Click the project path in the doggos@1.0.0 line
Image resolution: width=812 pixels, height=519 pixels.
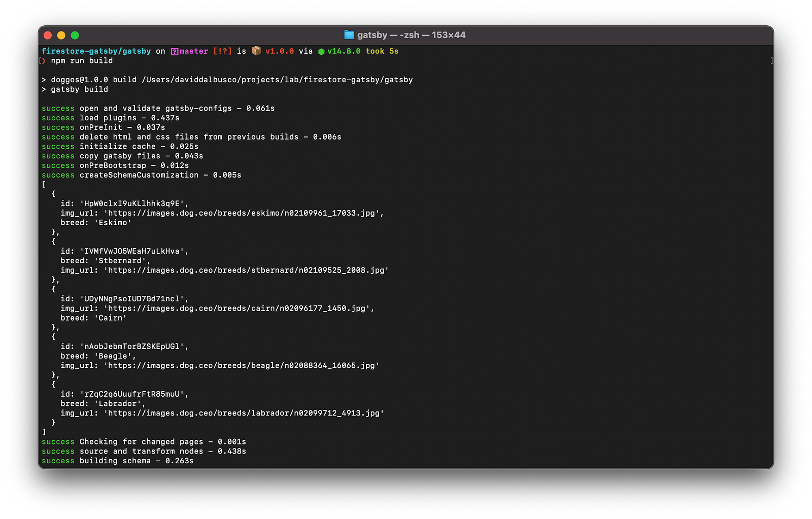[x=277, y=80]
